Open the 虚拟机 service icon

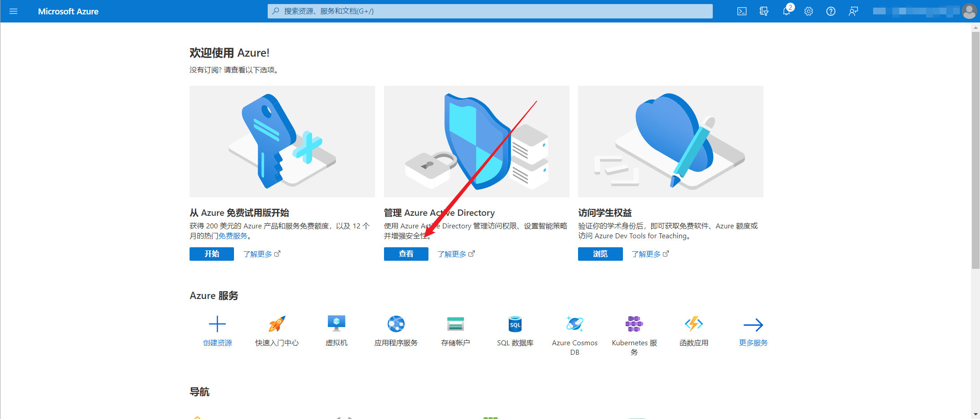[x=336, y=324]
